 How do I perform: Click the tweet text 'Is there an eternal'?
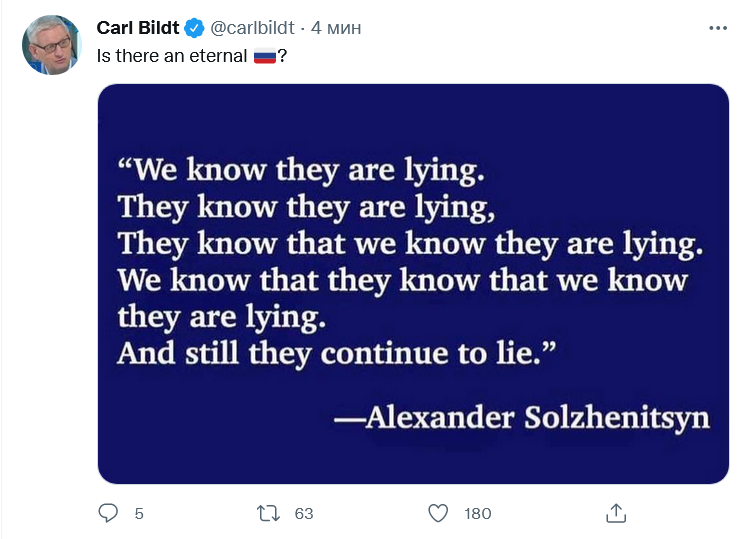[x=171, y=56]
